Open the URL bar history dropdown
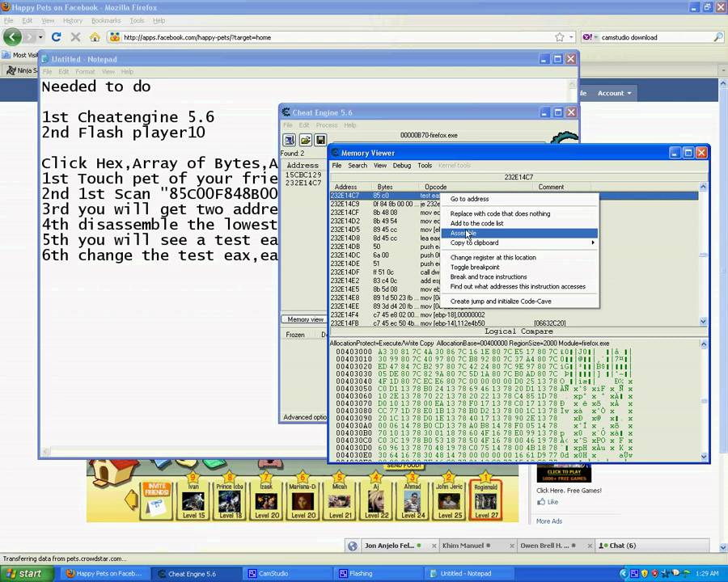 [571, 37]
